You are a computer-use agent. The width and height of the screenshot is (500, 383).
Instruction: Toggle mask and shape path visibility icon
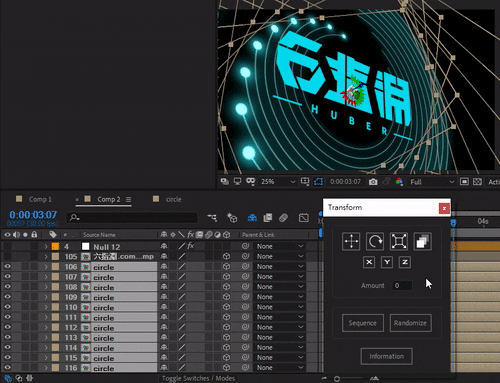318,182
